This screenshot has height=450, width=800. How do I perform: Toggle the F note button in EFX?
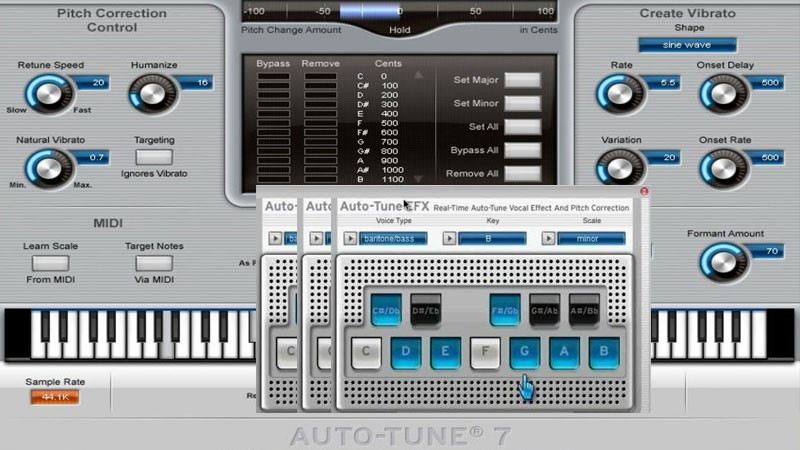(x=485, y=353)
